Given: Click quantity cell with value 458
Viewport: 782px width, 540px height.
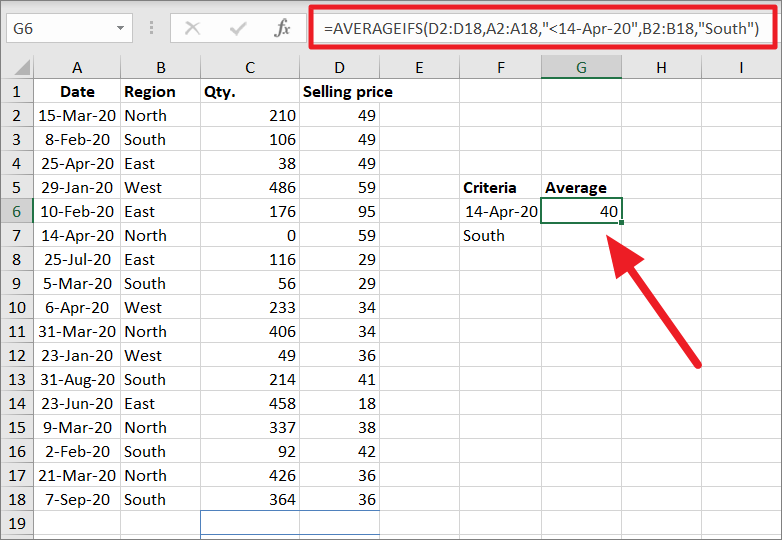Looking at the screenshot, I should tap(250, 403).
